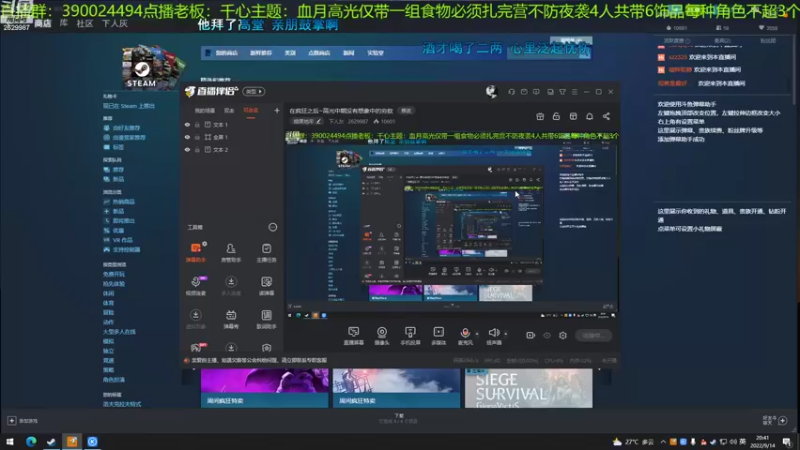Switch to Steam 社区 community tab
The image size is (800, 450).
[85, 23]
